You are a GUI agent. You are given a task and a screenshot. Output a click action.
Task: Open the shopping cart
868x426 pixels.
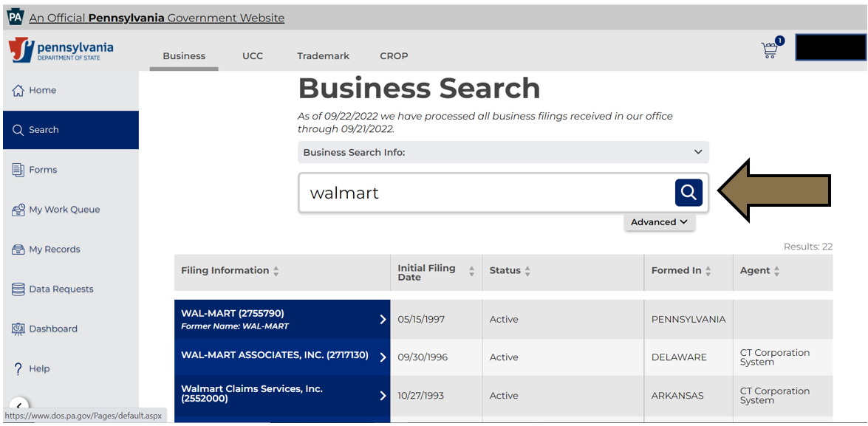(769, 48)
